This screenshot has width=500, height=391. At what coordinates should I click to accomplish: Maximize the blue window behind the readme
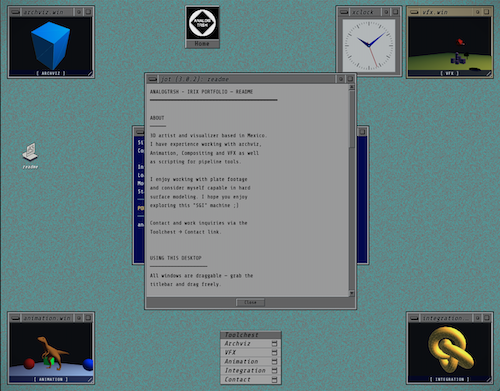click(362, 132)
